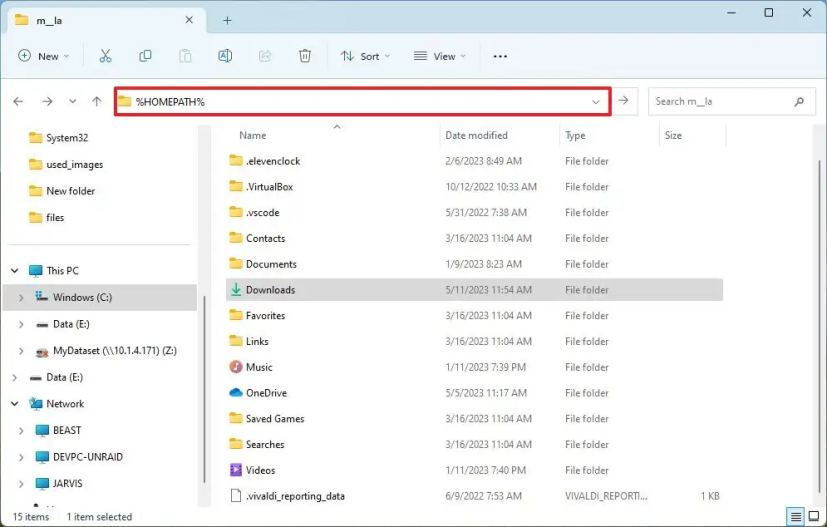Select Documents folder row
Screen dimensions: 827x527
click(474, 264)
